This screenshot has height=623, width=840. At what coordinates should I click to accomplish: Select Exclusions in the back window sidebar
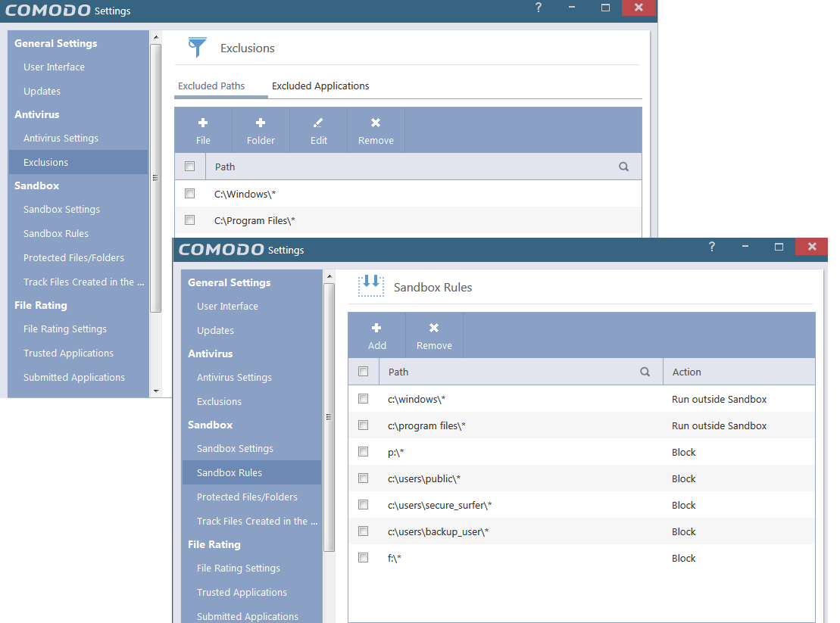coord(78,162)
